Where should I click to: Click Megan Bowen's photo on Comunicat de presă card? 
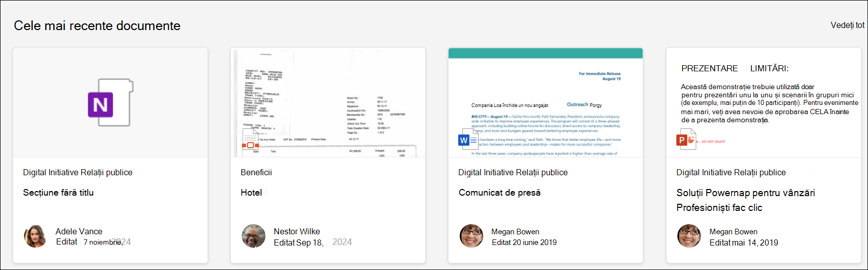(471, 236)
